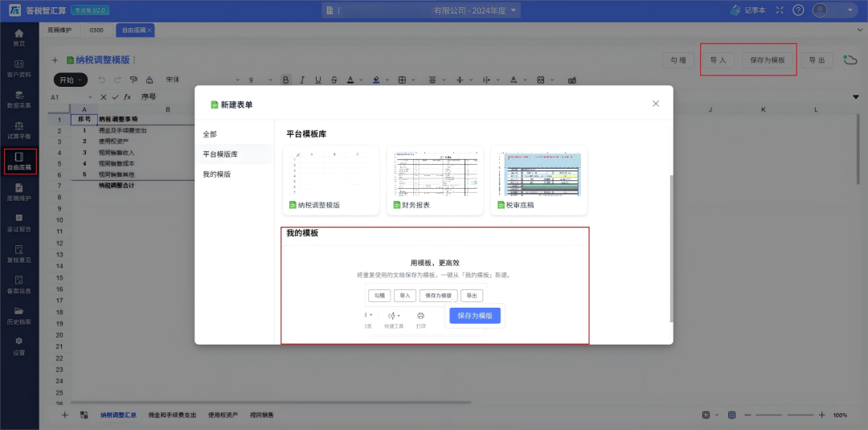
Task: Click the 导出 button in the top bar
Action: pos(817,60)
